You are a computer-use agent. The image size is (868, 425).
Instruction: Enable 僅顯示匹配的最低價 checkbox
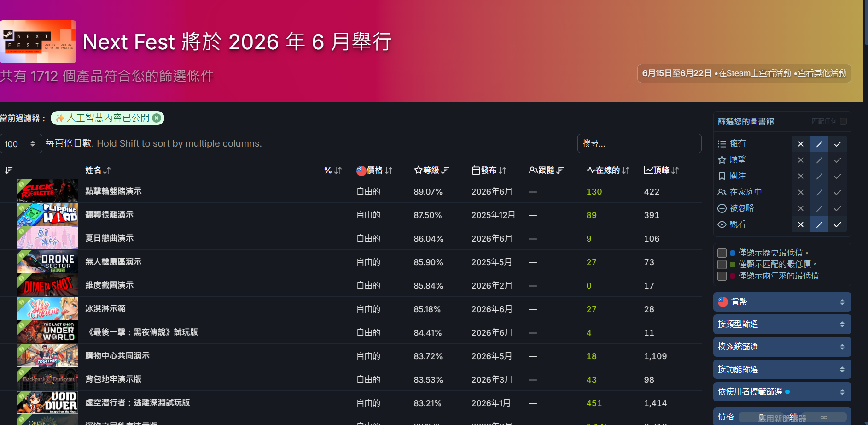coord(722,265)
